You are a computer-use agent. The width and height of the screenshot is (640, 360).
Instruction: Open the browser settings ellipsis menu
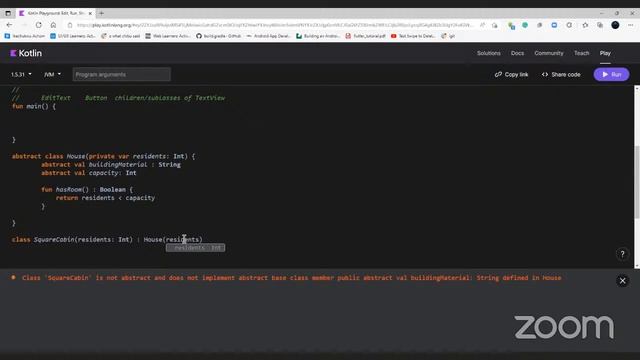pyautogui.click(x=630, y=25)
